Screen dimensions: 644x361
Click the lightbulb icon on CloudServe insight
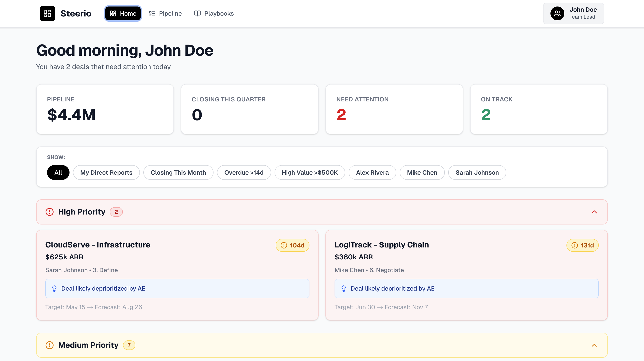[55, 288]
